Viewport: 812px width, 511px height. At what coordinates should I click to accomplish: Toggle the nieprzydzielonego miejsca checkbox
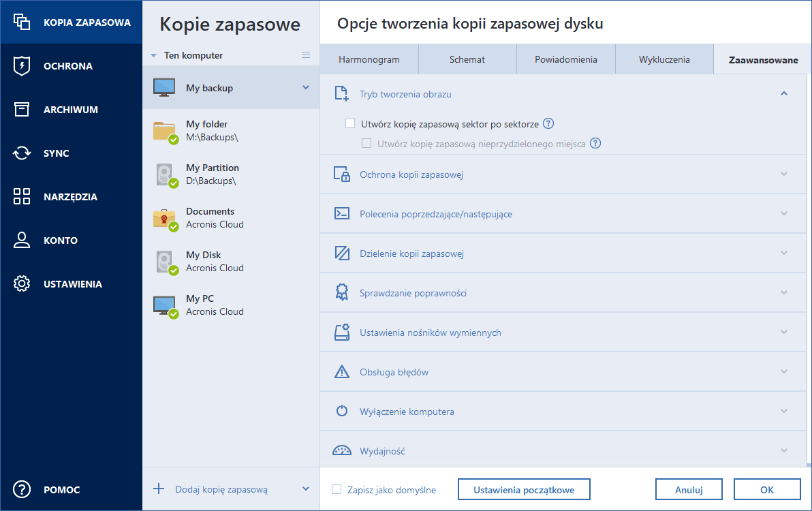[x=366, y=144]
